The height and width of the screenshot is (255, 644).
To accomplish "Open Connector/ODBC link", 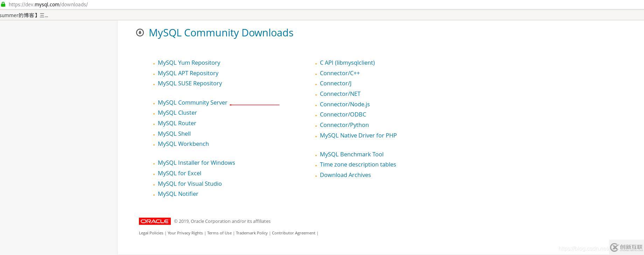I will [343, 114].
